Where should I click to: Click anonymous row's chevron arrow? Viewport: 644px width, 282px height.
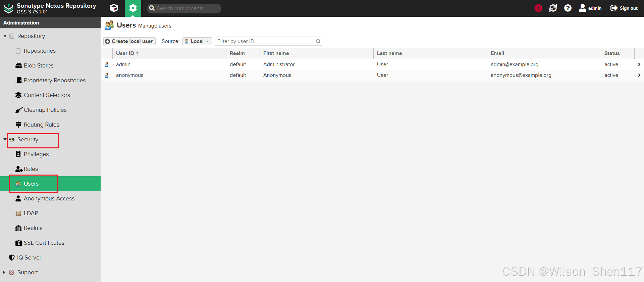[x=639, y=75]
